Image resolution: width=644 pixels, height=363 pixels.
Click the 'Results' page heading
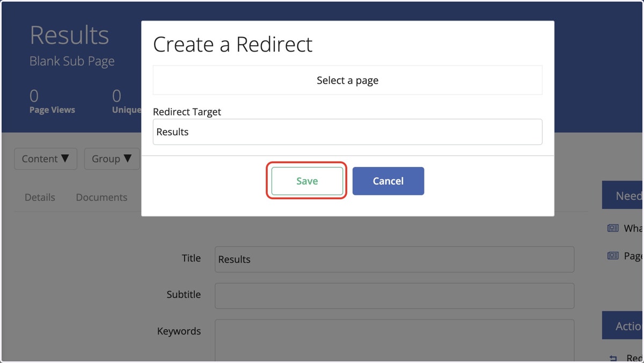[x=69, y=35]
